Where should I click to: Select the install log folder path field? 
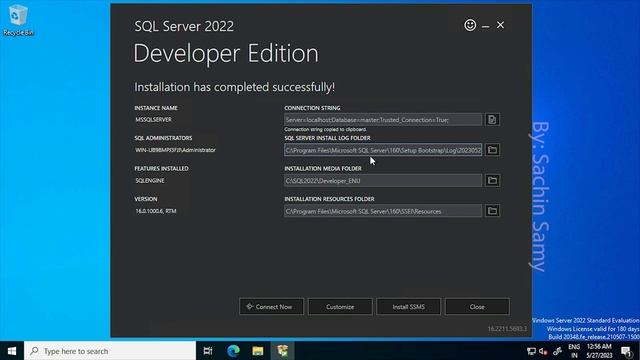click(383, 150)
